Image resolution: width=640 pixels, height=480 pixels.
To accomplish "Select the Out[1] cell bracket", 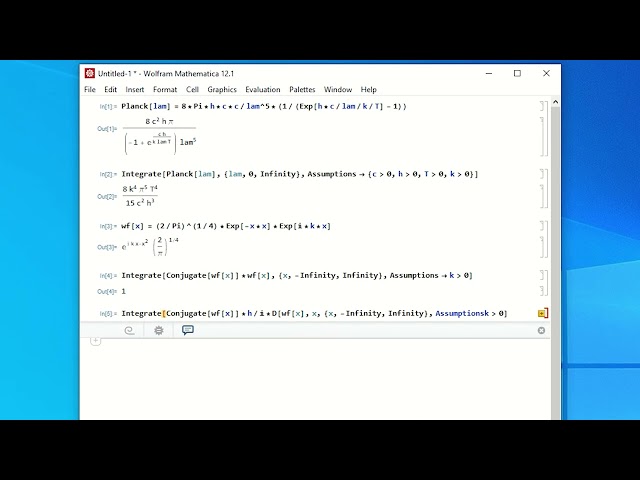I will (x=542, y=136).
